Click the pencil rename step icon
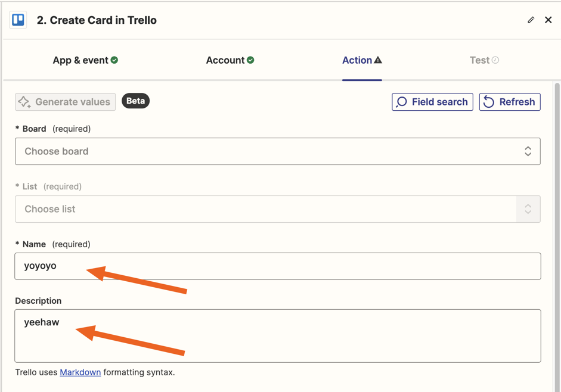 531,20
